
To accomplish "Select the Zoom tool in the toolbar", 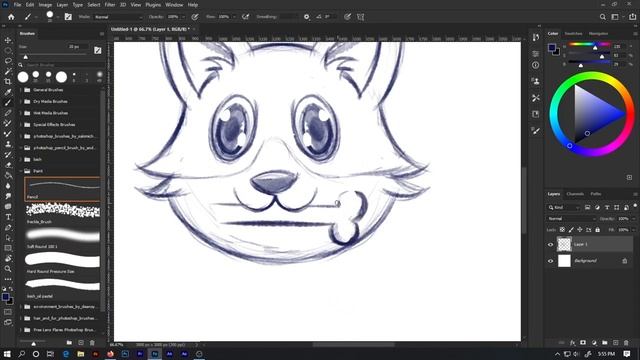I will tap(8, 269).
